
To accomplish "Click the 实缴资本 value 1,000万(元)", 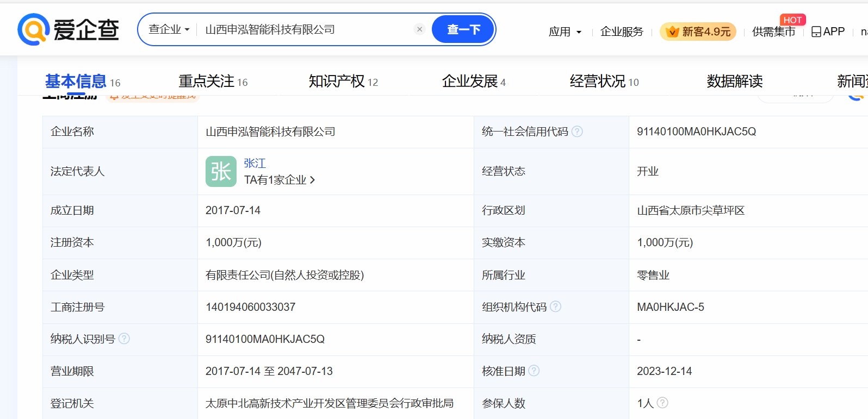I will [x=665, y=242].
